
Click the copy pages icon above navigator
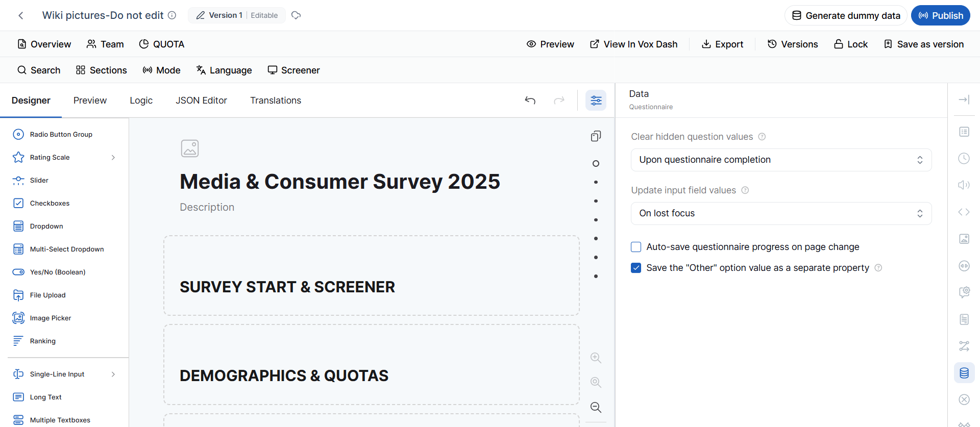(596, 136)
